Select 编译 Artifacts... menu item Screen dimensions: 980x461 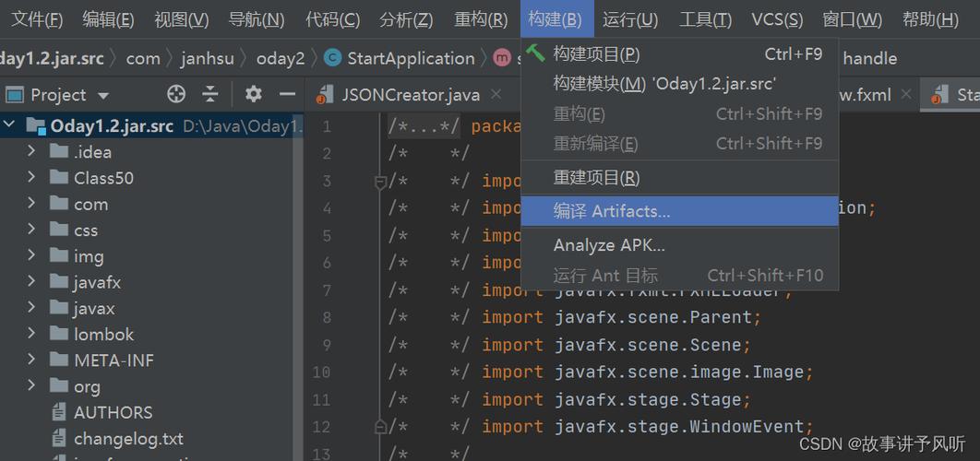(679, 211)
